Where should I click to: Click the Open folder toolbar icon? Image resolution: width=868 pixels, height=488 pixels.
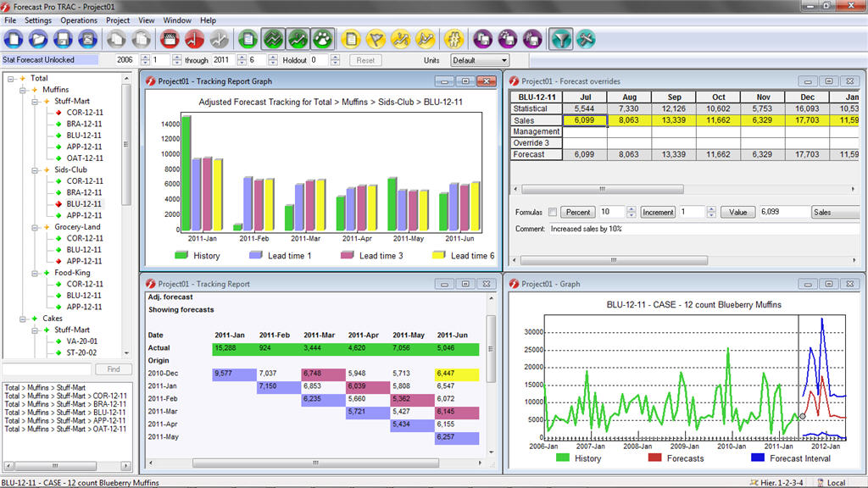pos(38,38)
